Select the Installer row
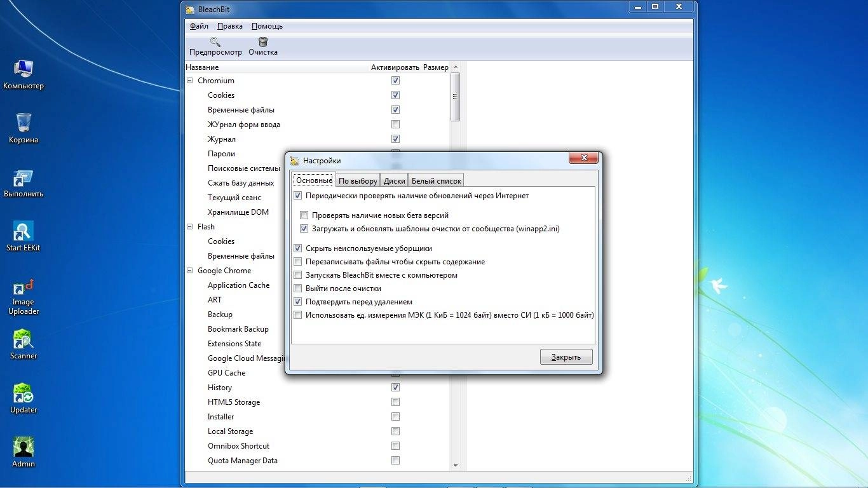 pyautogui.click(x=220, y=417)
